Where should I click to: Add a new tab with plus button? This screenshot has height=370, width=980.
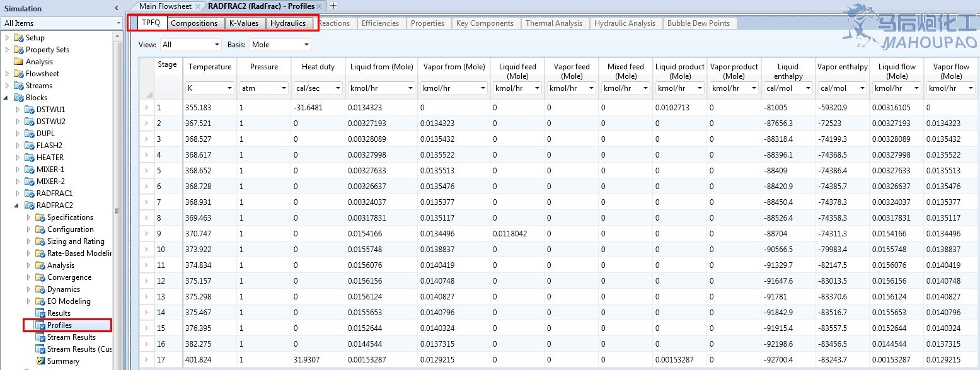click(333, 6)
